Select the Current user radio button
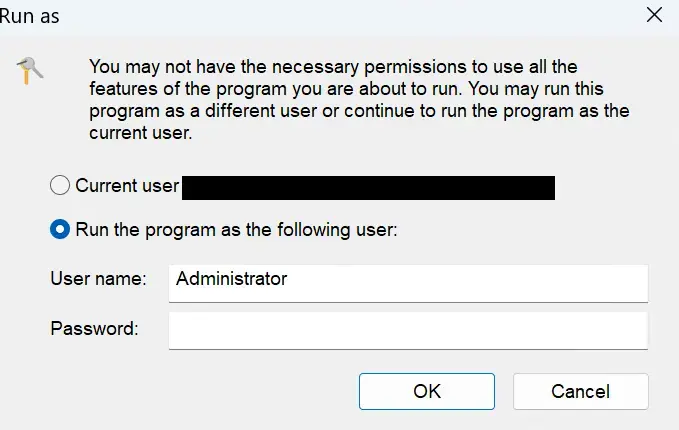This screenshot has height=430, width=679. click(x=60, y=186)
